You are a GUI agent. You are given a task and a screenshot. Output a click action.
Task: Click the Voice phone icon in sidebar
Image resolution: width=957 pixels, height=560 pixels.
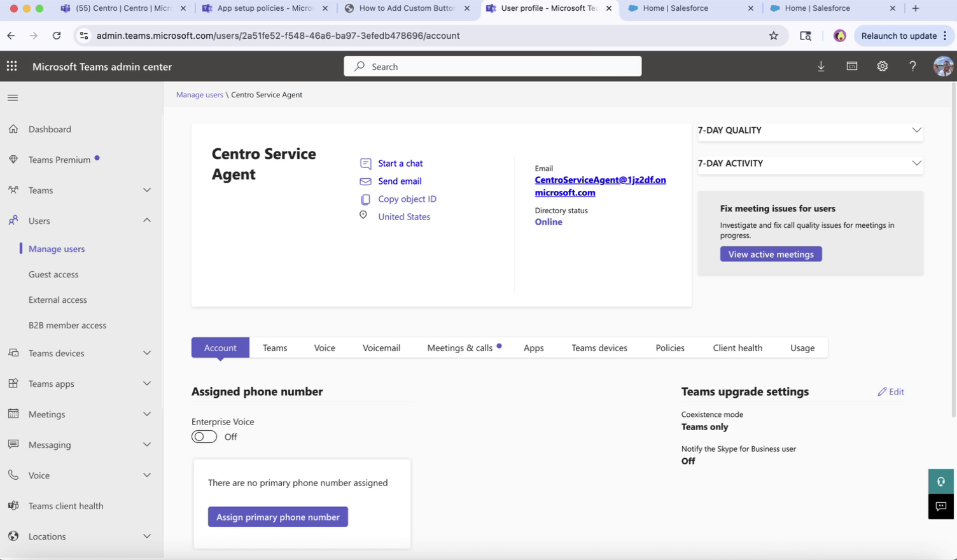pyautogui.click(x=13, y=475)
